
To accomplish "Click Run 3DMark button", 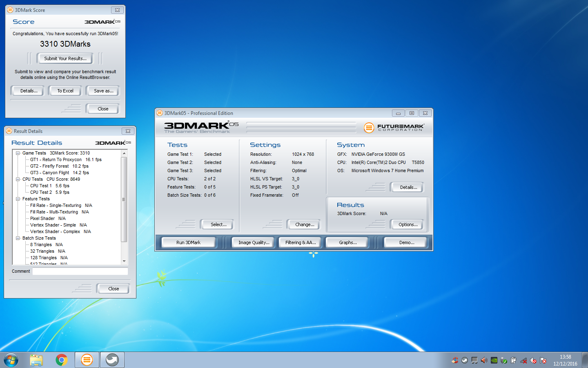I will [189, 242].
